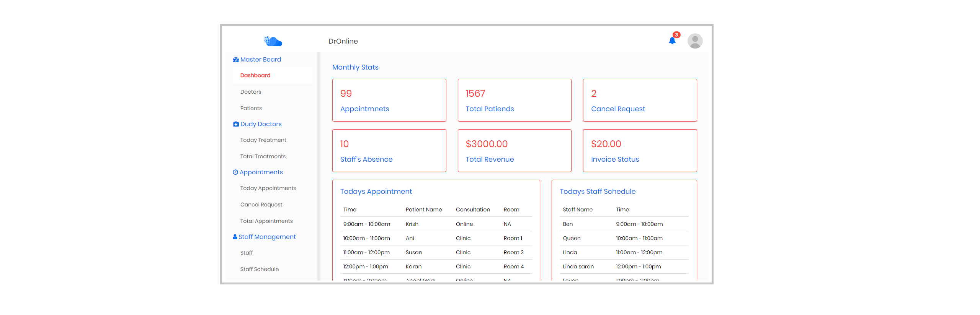
Task: Select patient Ani in appointments table
Action: click(410, 238)
